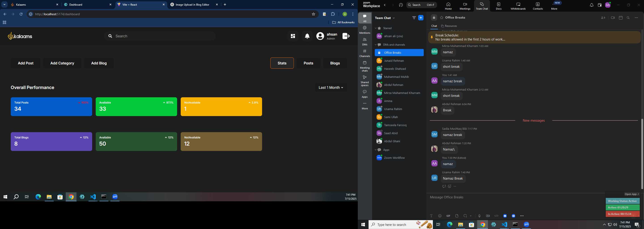The height and width of the screenshot is (229, 644).
Task: Open screenshot options dropdown arrow
Action: [471, 216]
